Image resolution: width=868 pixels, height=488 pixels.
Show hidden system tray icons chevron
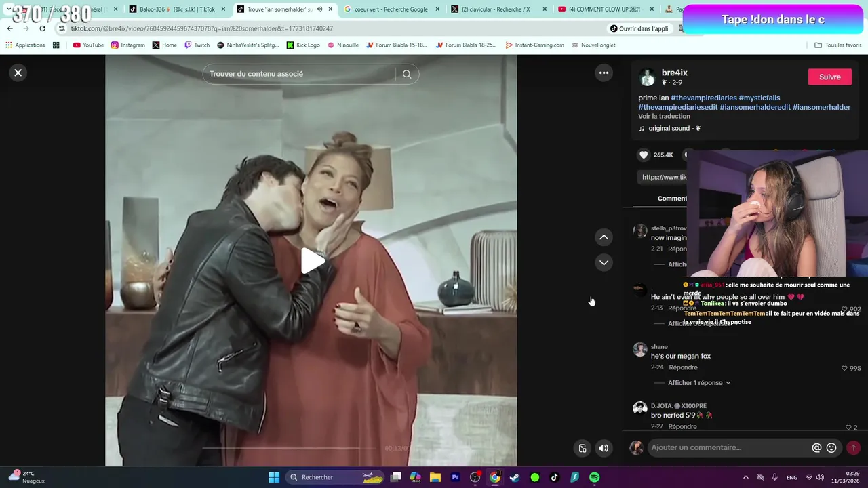745,477
